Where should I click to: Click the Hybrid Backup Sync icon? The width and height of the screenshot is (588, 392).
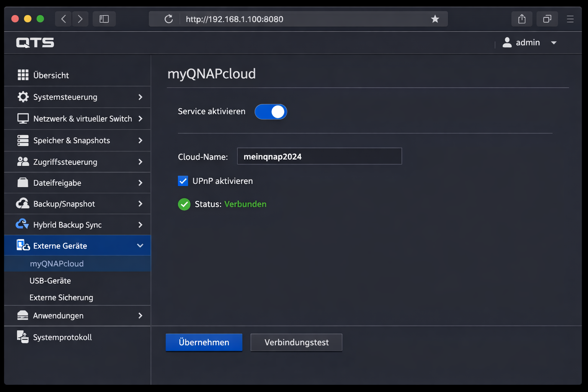(22, 224)
